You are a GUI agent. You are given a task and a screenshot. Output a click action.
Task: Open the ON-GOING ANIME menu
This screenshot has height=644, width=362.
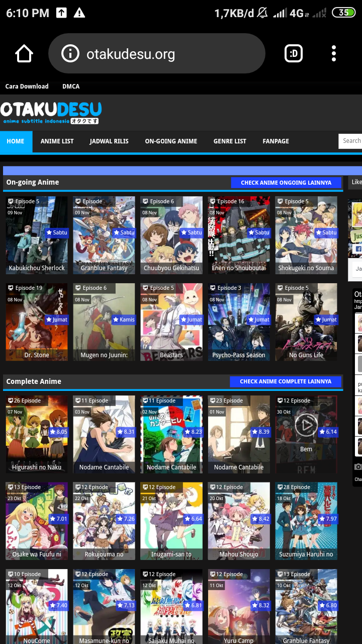tap(171, 141)
